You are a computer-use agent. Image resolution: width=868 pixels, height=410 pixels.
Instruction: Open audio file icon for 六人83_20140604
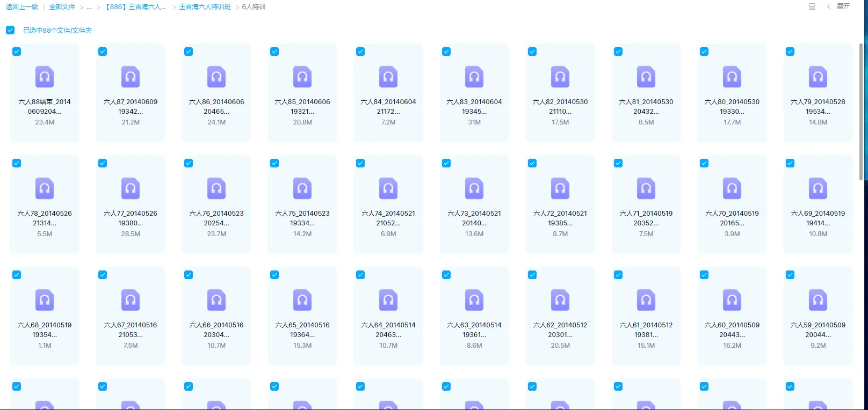pos(474,77)
